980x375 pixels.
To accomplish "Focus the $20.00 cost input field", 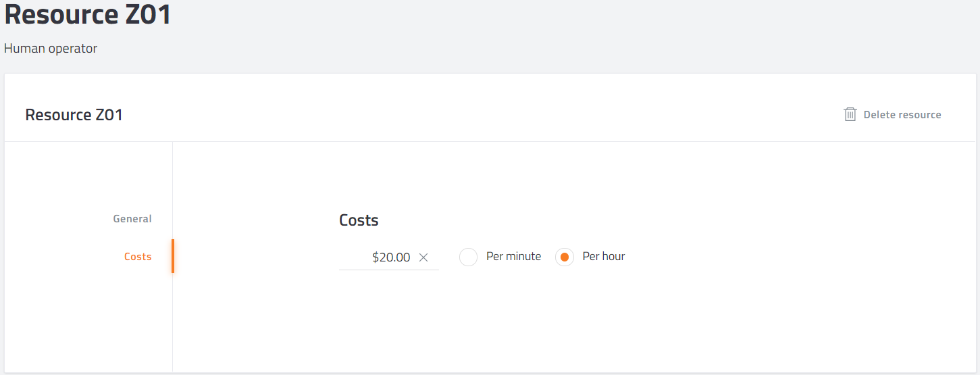I will [x=389, y=257].
